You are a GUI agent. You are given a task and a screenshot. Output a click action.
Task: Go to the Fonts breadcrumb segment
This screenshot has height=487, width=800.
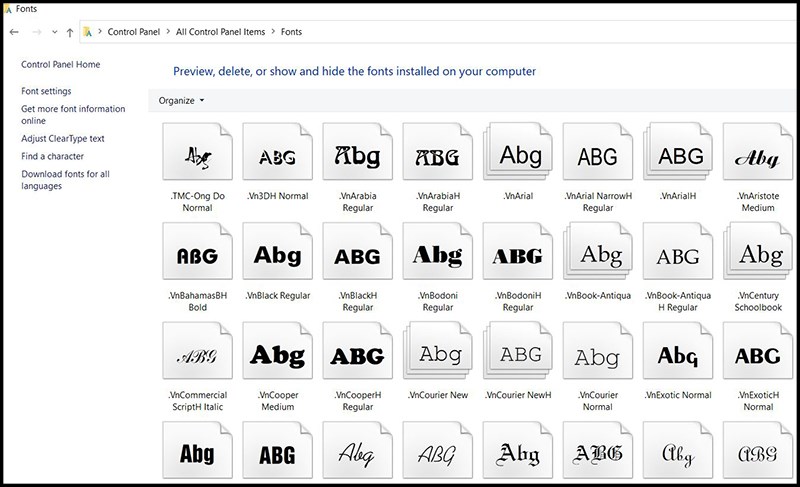click(x=291, y=32)
